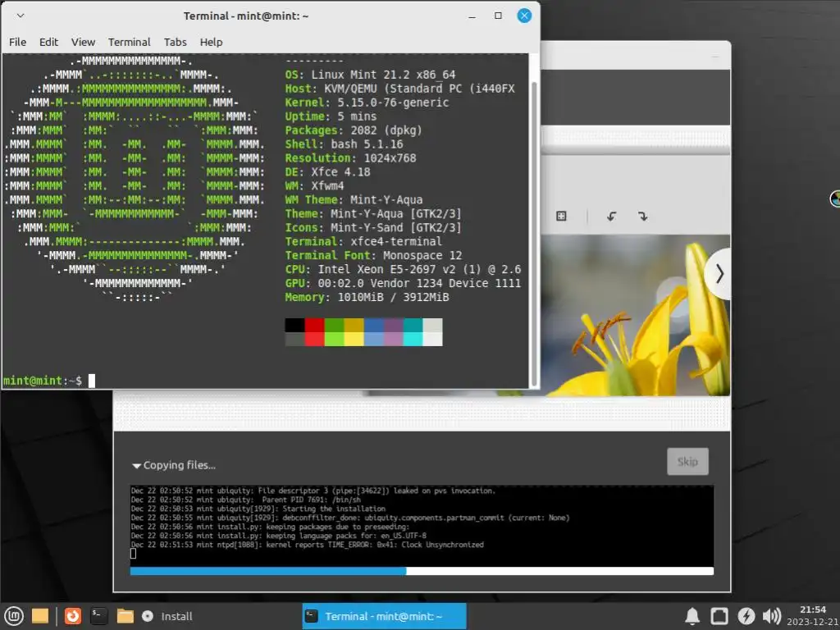Open the file manager from panel

pos(125,616)
